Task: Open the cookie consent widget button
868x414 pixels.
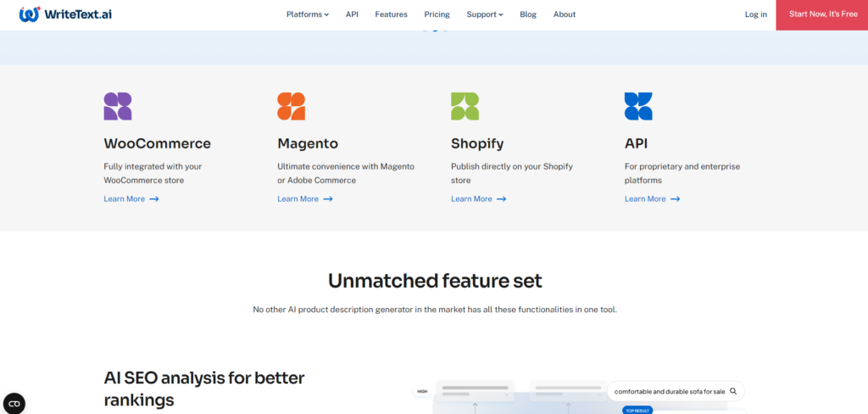Action: click(14, 403)
